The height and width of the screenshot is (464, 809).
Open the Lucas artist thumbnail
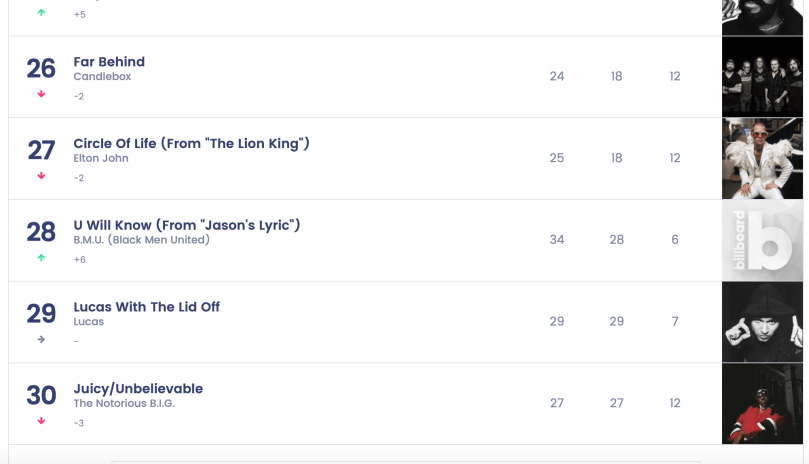762,322
